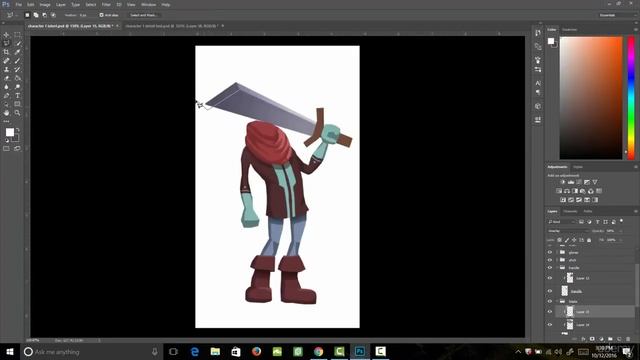The image size is (640, 360).
Task: Expand the gloves layer group
Action: pyautogui.click(x=557, y=252)
